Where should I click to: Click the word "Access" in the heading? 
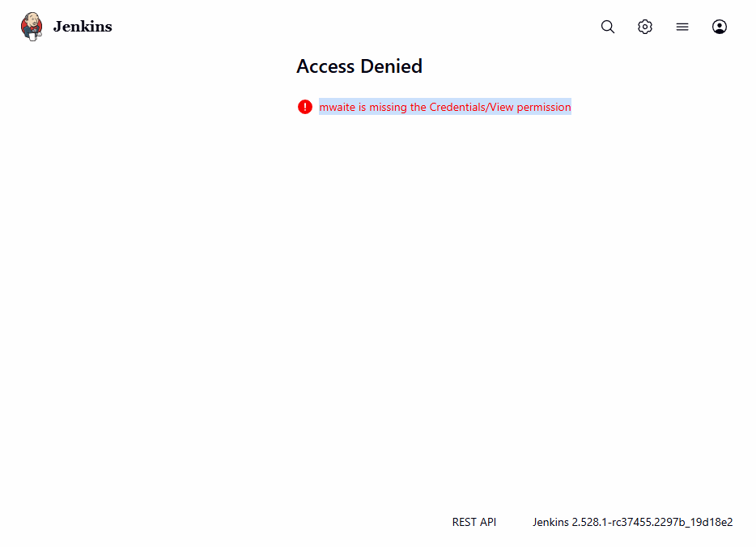tap(325, 66)
